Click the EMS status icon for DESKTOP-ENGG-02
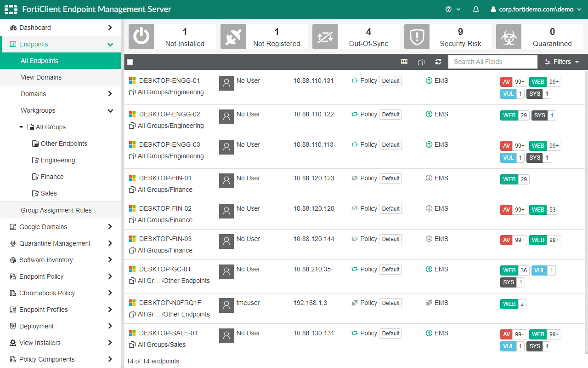This screenshot has width=588, height=368. [x=429, y=114]
